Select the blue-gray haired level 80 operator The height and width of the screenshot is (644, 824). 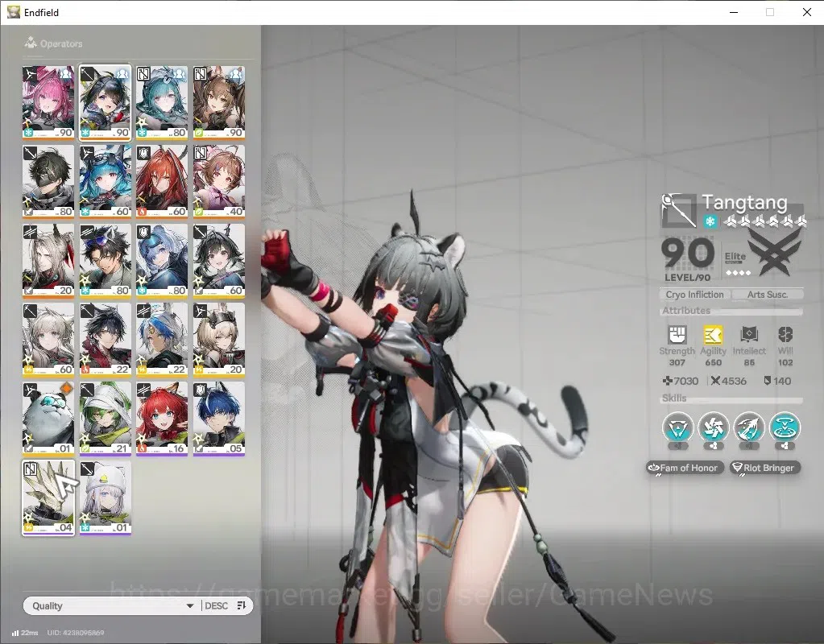[162, 261]
